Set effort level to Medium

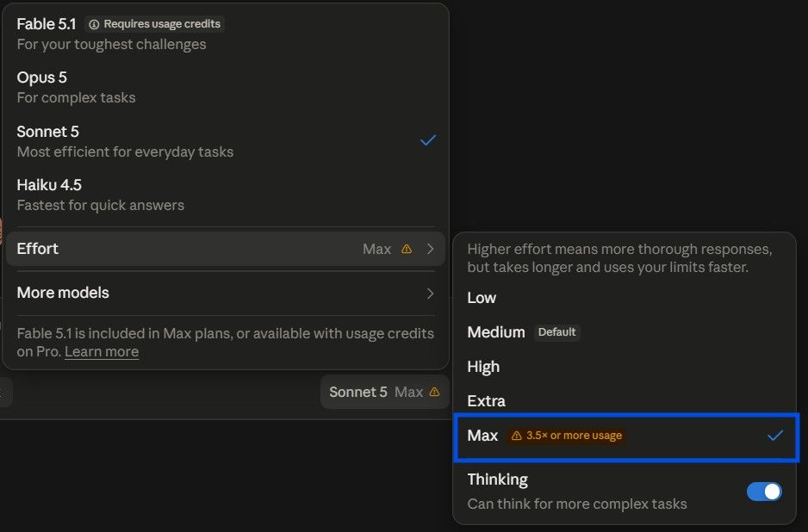625,332
